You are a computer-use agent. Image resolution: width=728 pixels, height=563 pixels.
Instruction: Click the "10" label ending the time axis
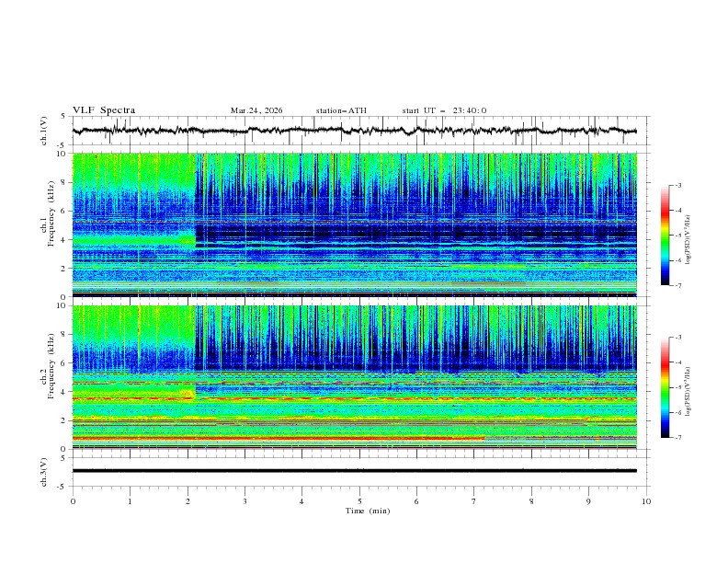click(646, 501)
